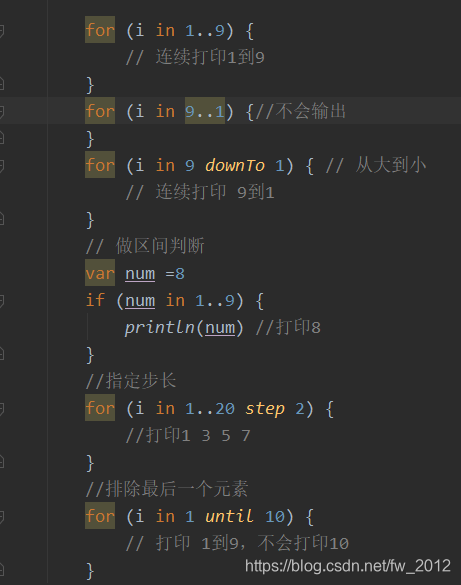Image resolution: width=461 pixels, height=585 pixels.
Task: Collapse the fold marker beside the 'step 2' loop
Action: click(x=1, y=409)
